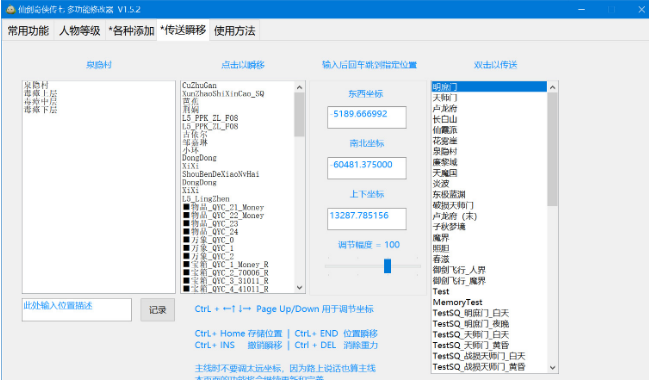
Task: Select 宝箱_QYC_1_Money_R in the list
Action: 226,264
